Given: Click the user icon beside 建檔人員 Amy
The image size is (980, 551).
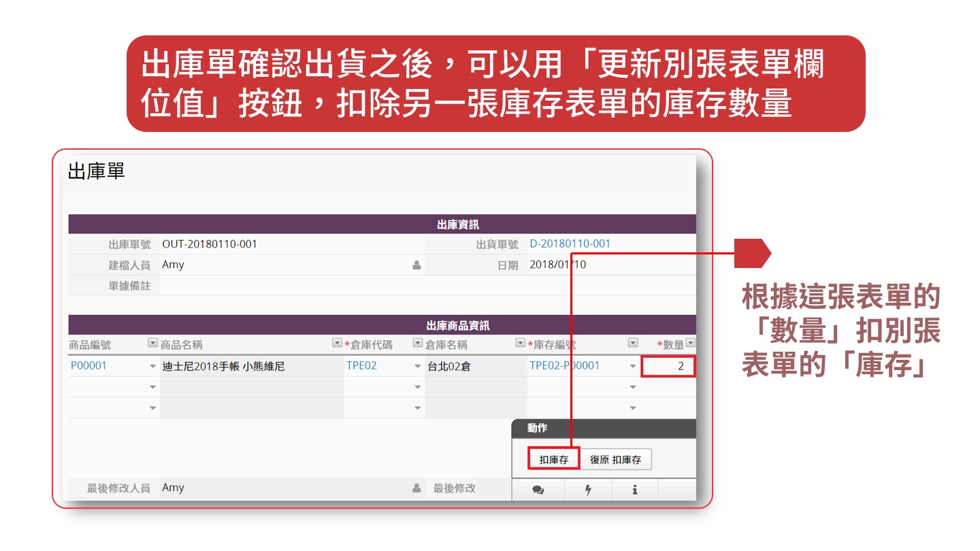Looking at the screenshot, I should tap(416, 265).
